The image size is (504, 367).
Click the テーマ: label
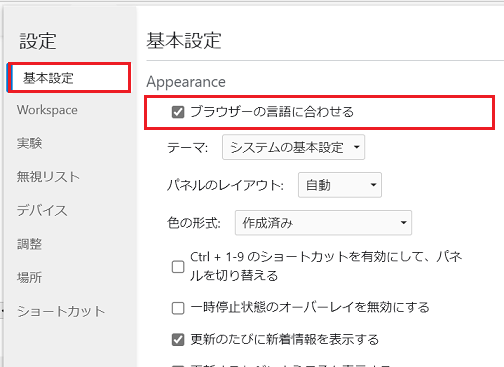(187, 147)
